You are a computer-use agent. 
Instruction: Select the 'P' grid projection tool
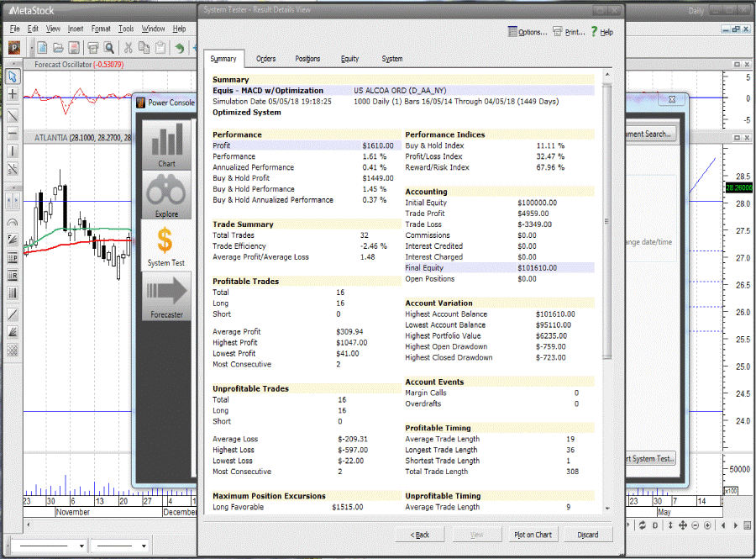(x=13, y=257)
